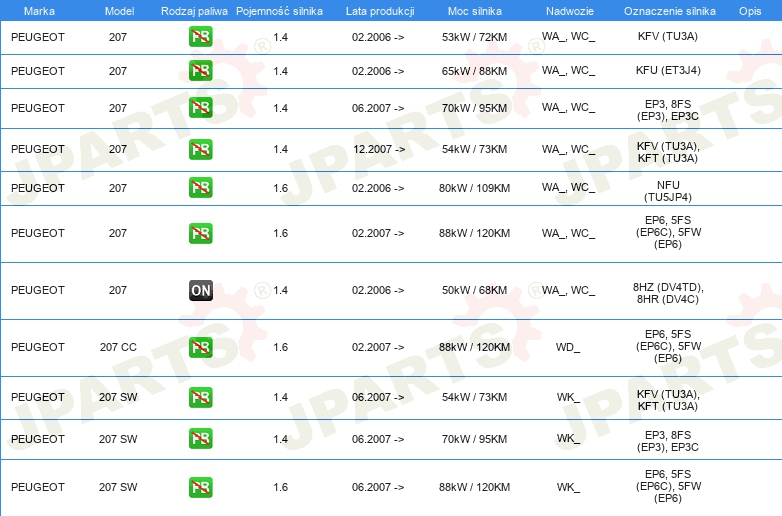
Task: Click 02.2006 -> date in the 72KM row
Action: [x=378, y=37]
